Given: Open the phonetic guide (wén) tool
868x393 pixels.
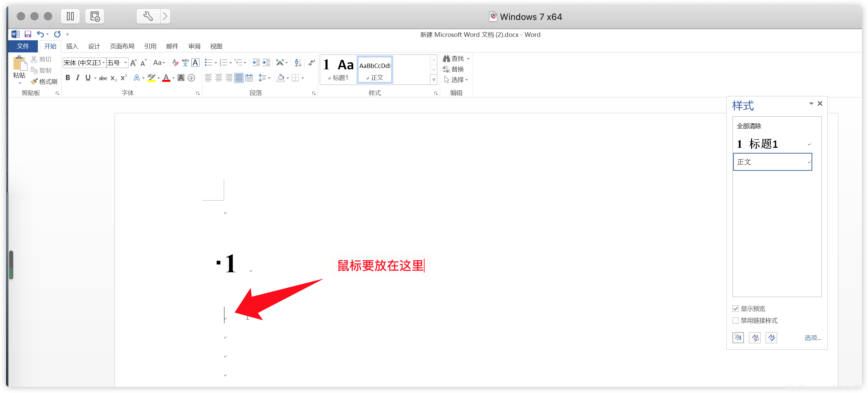Looking at the screenshot, I should pos(185,63).
